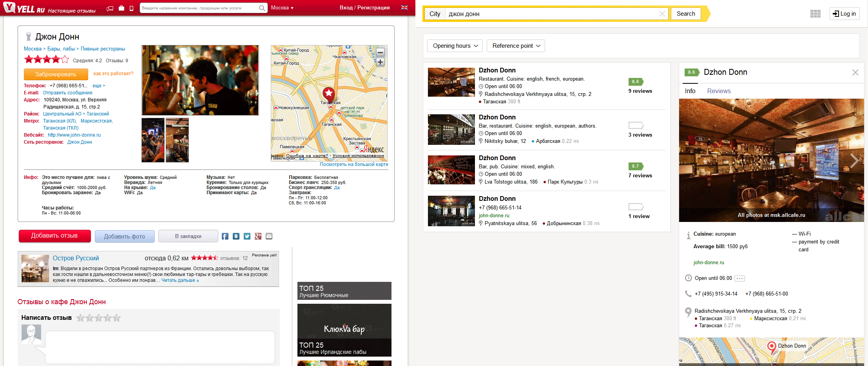Open the first small photo thumbnail on Yell
The height and width of the screenshot is (366, 868).
point(153,140)
